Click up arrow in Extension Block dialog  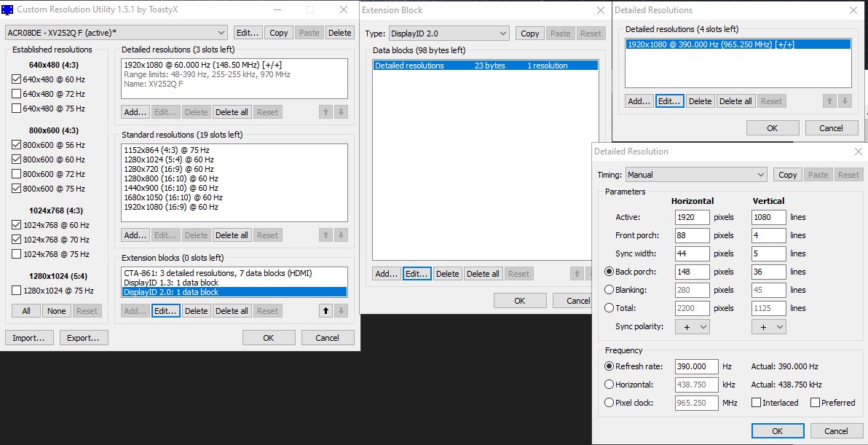[577, 274]
